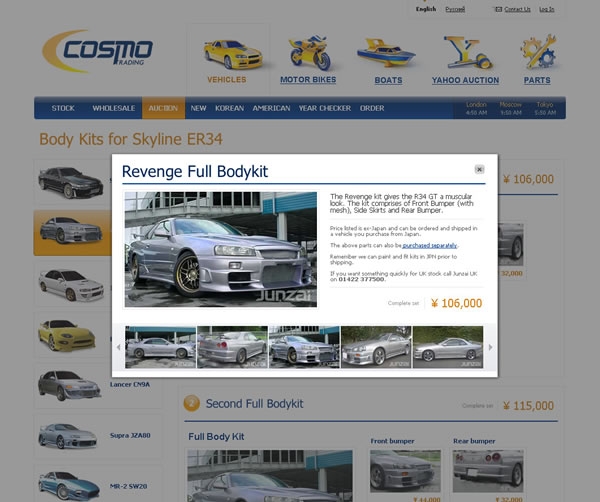Open the Contact Us link

tap(517, 9)
